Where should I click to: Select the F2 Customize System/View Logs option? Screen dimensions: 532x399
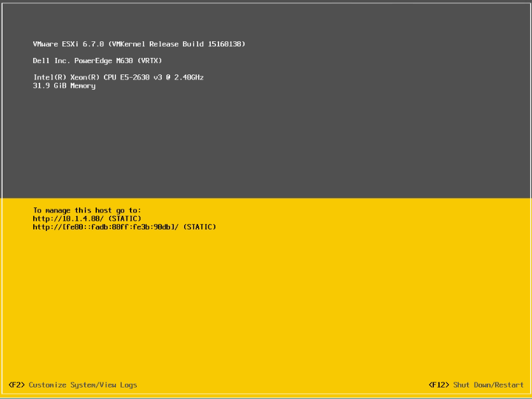click(73, 385)
